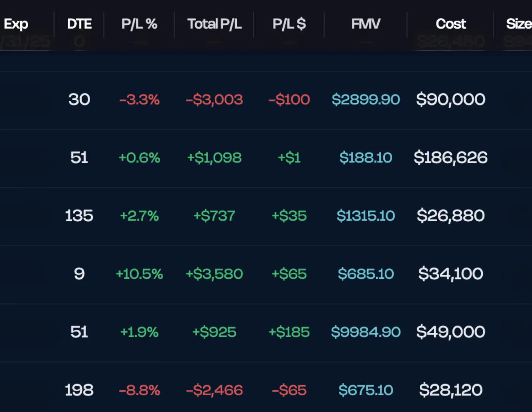This screenshot has width=532, height=412.
Task: Click the Cost value $186,626
Action: [x=451, y=158]
